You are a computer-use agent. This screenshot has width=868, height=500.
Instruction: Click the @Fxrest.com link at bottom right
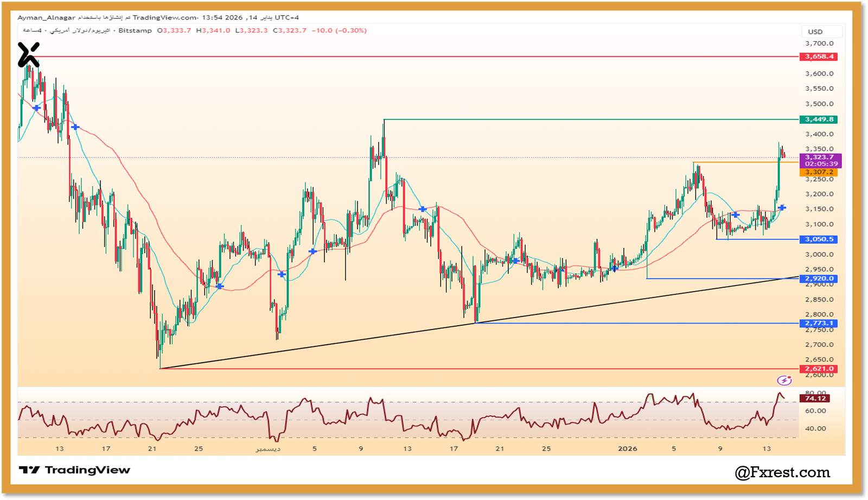pos(781,471)
